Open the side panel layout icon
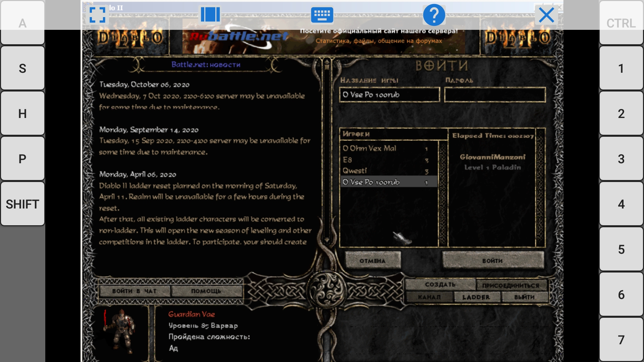This screenshot has width=644, height=362. pyautogui.click(x=210, y=15)
